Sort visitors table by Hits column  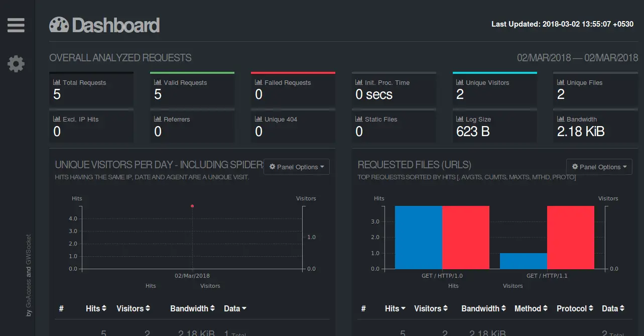[96, 308]
